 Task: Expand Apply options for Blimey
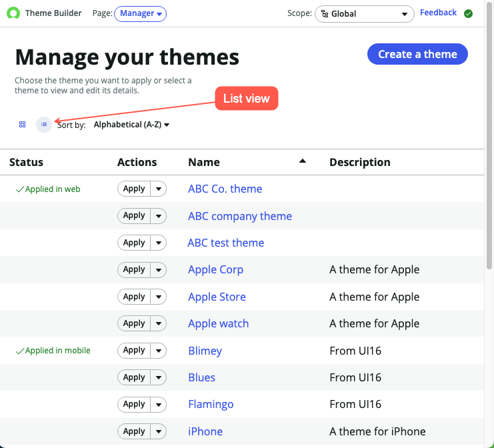pos(159,351)
